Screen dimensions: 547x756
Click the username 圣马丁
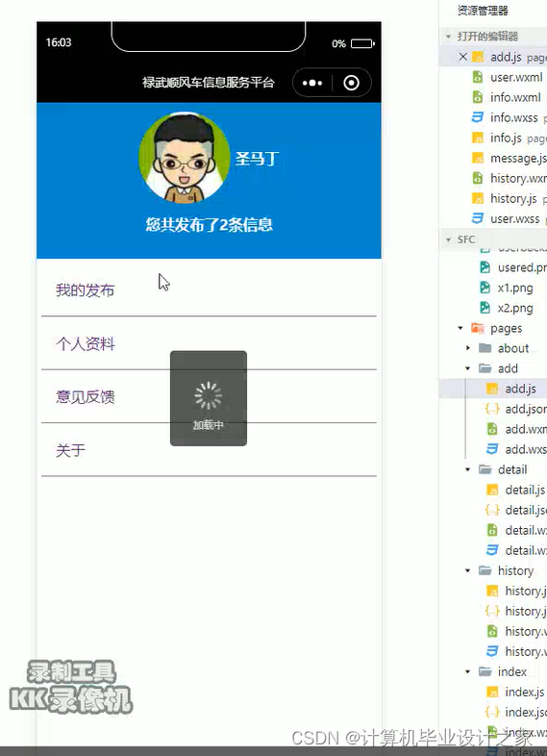[x=257, y=158]
